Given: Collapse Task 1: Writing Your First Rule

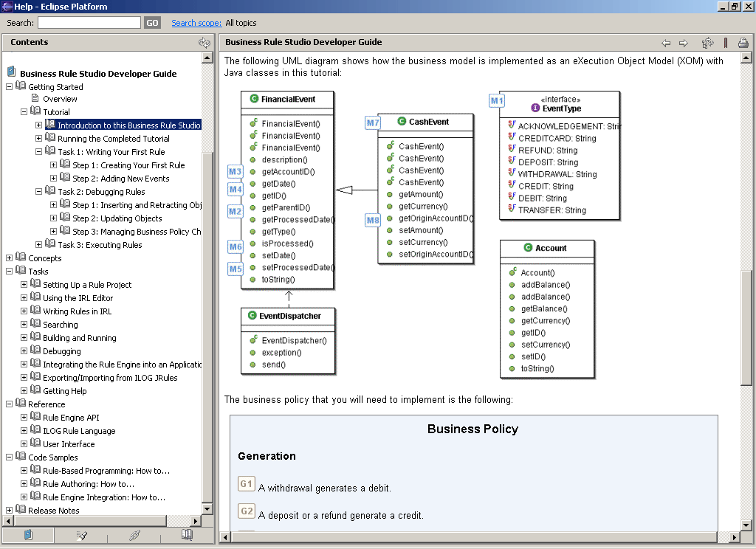Looking at the screenshot, I should [38, 152].
